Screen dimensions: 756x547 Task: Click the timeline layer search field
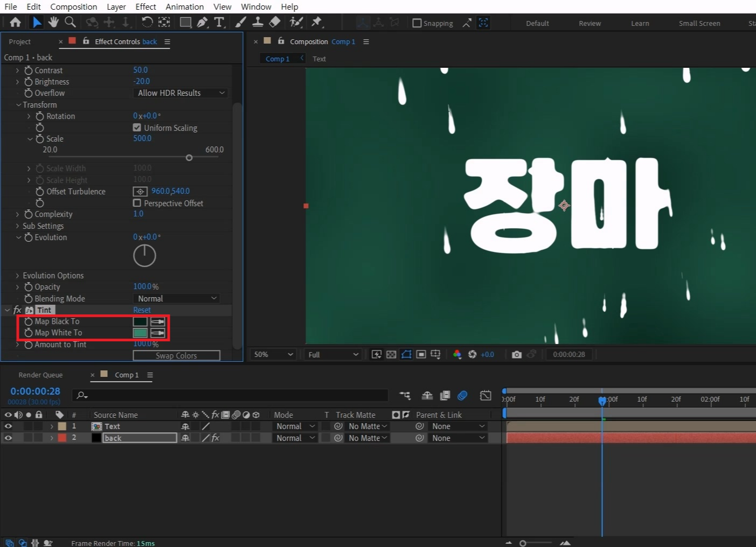pos(230,395)
